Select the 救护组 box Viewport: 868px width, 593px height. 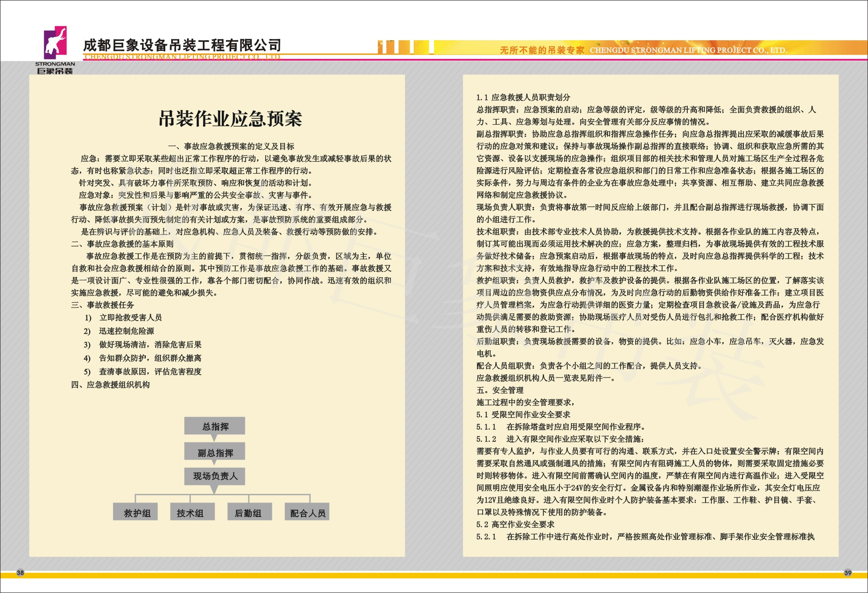[136, 513]
